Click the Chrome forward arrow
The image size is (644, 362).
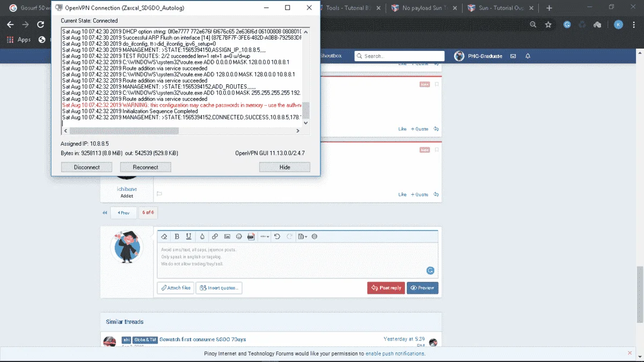(25, 25)
